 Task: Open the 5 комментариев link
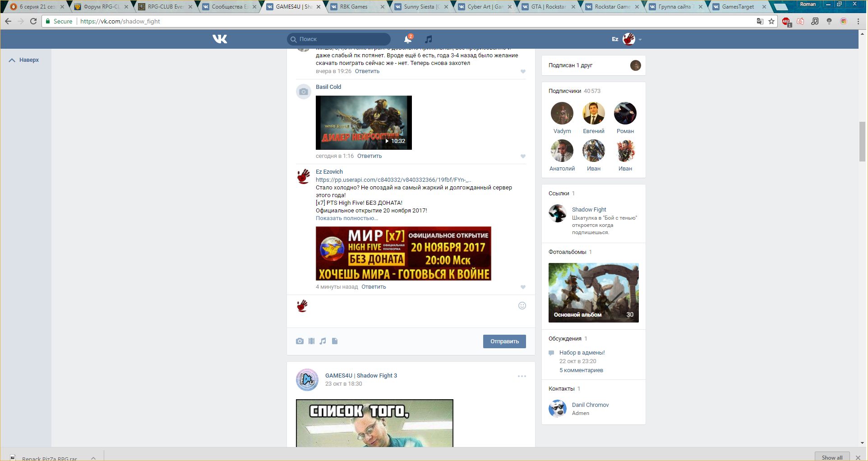tap(581, 370)
